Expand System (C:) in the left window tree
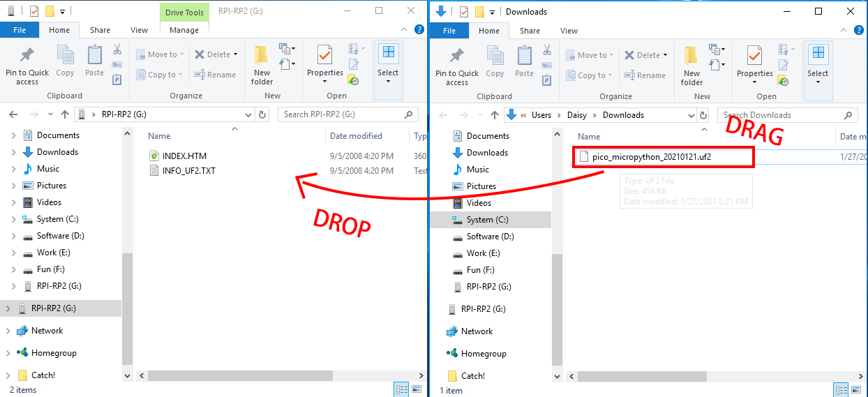 [x=14, y=219]
